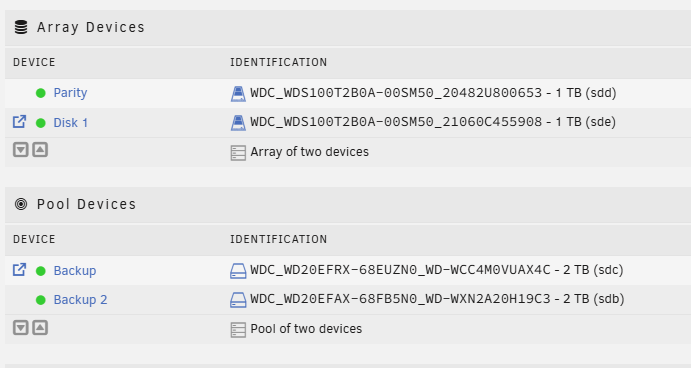The width and height of the screenshot is (691, 368).
Task: Open the Backup pool device link
Action: pos(74,271)
